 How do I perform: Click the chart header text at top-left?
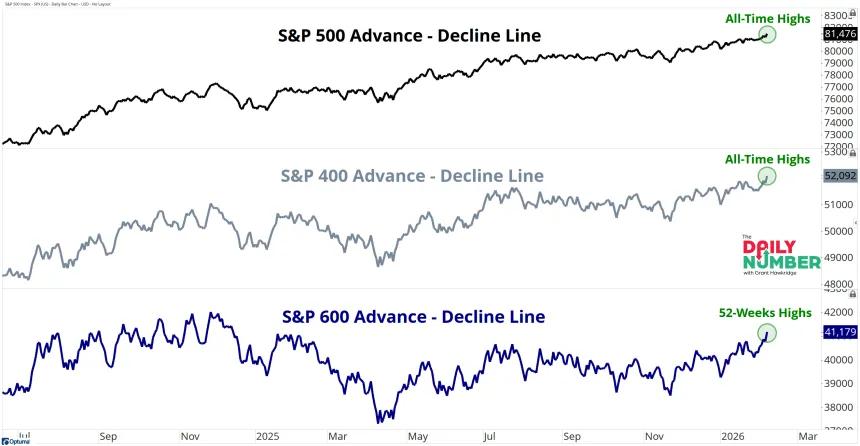56,4
